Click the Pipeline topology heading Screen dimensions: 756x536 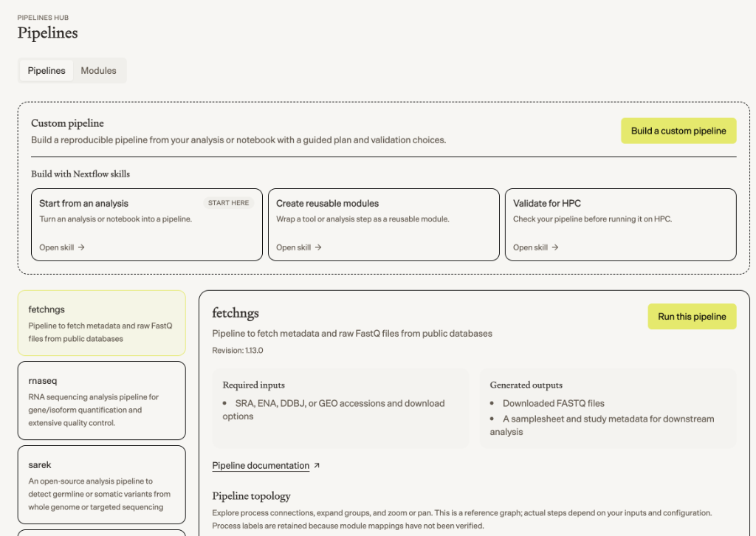251,496
